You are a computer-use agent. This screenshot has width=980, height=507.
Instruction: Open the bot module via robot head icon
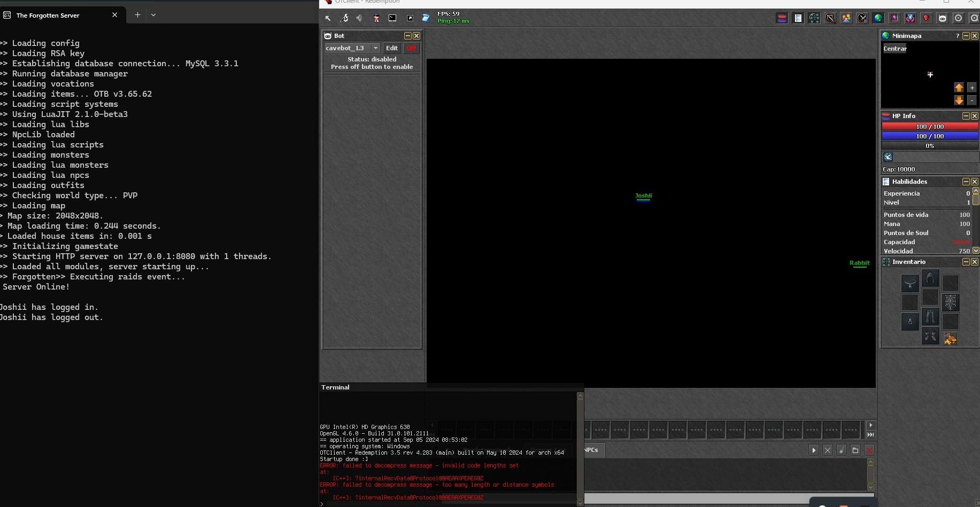click(942, 18)
